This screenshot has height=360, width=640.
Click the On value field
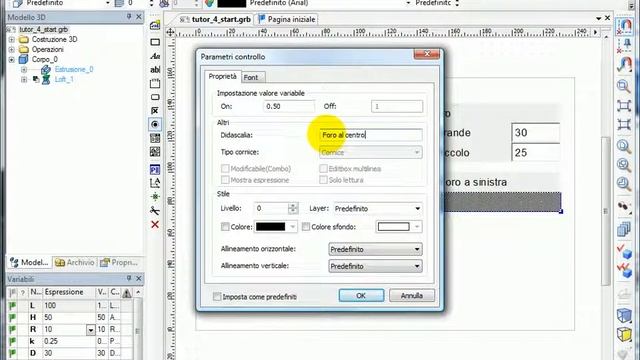[289, 107]
